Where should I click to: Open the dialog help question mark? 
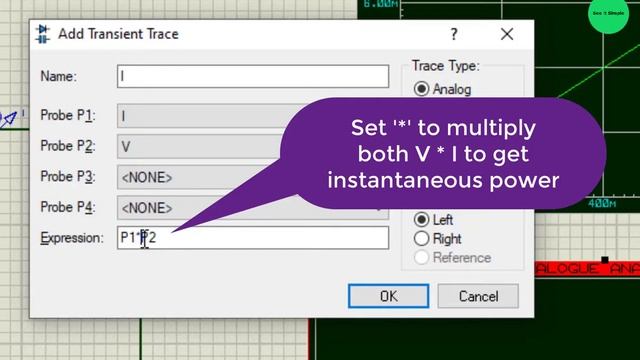pos(454,34)
